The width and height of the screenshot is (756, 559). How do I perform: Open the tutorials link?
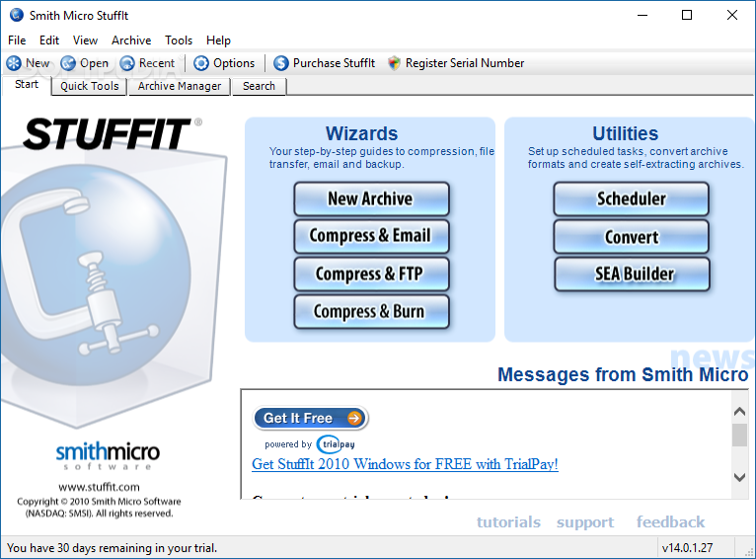pyautogui.click(x=508, y=521)
